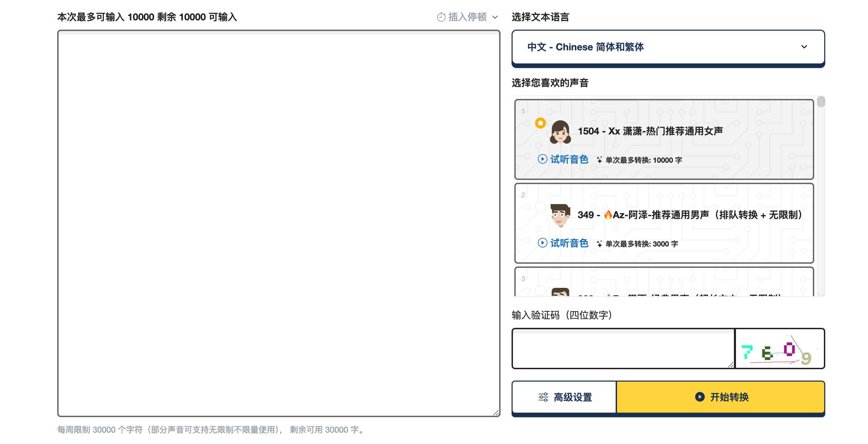Click the voice list scrollbar thumb
This screenshot has width=868, height=444.
click(x=821, y=102)
